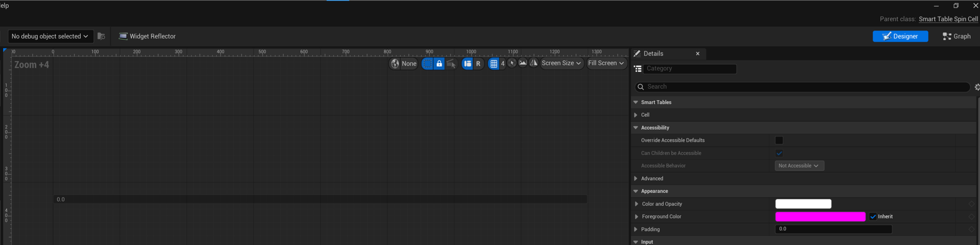Open the Not Accessible behavior dropdown
Image resolution: width=980 pixels, height=245 pixels.
pos(799,166)
